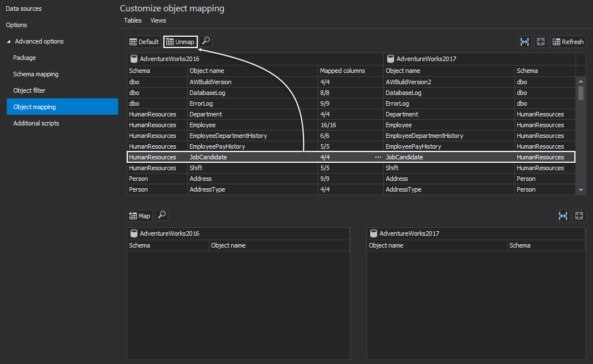The height and width of the screenshot is (364, 593).
Task: Select the Tables tab
Action: pyautogui.click(x=133, y=20)
